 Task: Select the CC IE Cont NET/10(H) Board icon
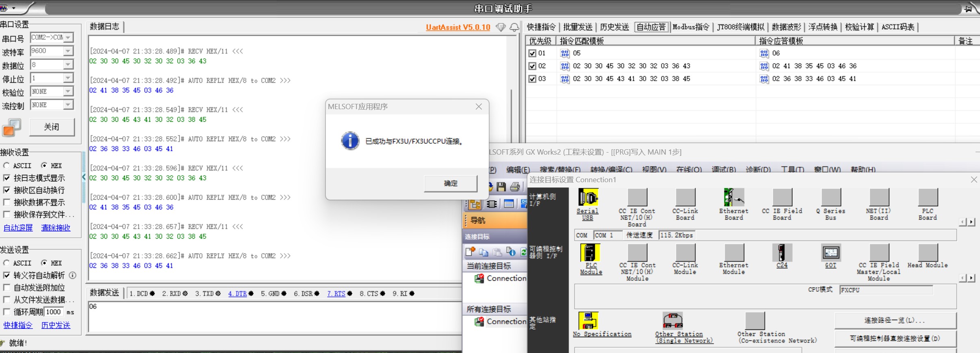point(637,198)
